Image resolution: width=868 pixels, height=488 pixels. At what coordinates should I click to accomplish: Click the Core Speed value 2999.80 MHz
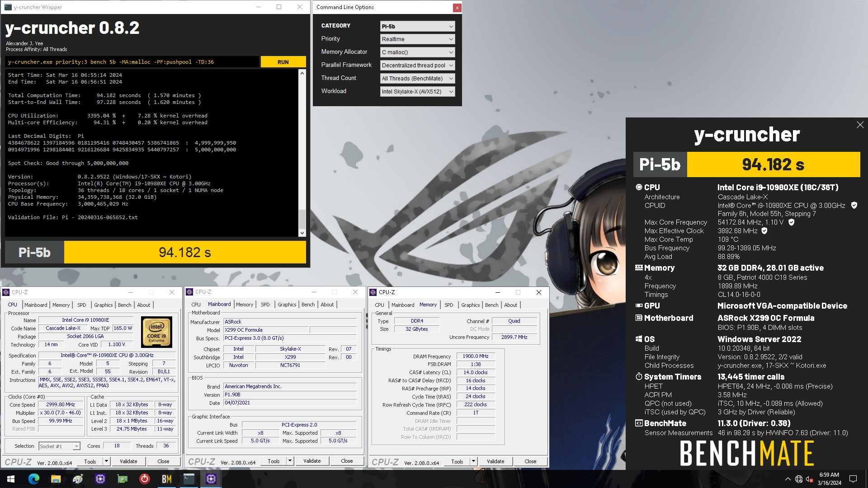[x=61, y=404]
